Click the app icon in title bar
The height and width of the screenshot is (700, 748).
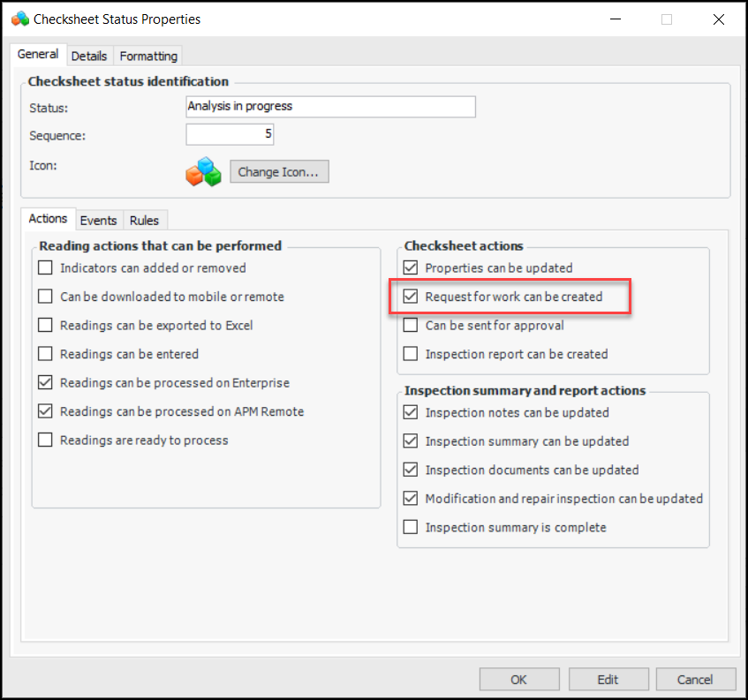(x=20, y=19)
